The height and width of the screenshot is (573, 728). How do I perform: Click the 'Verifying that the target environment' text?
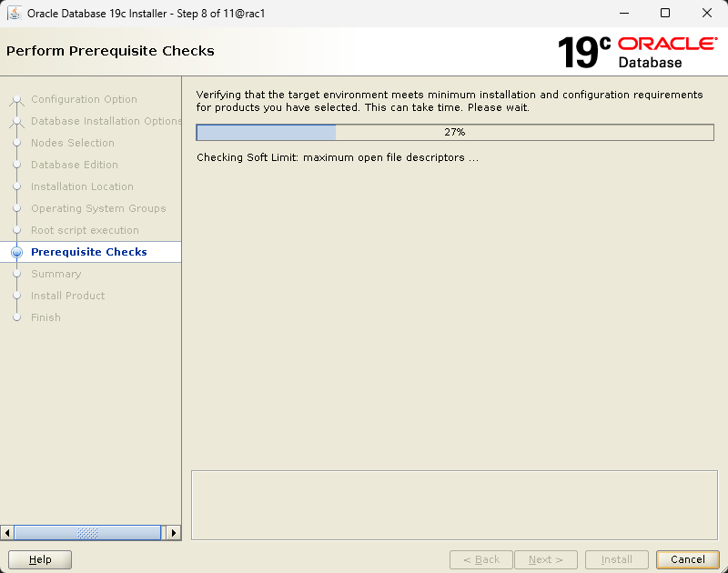pyautogui.click(x=450, y=101)
